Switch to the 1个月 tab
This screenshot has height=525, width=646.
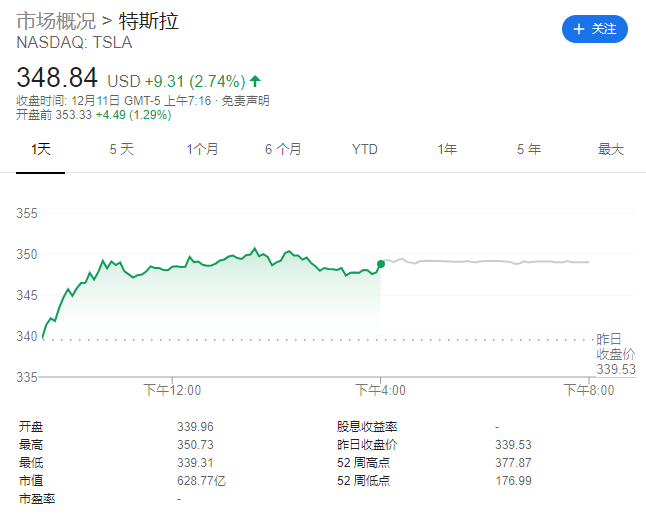coord(202,149)
